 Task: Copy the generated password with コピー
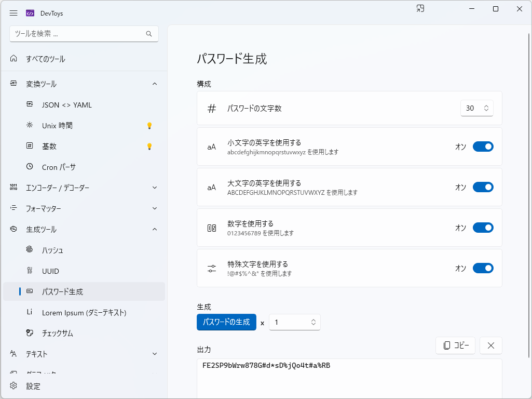click(x=455, y=345)
